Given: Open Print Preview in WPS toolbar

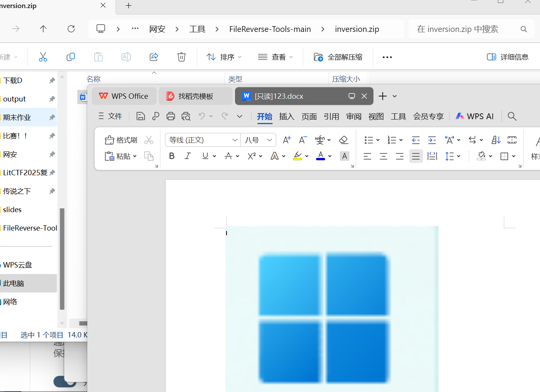Looking at the screenshot, I should coord(186,116).
